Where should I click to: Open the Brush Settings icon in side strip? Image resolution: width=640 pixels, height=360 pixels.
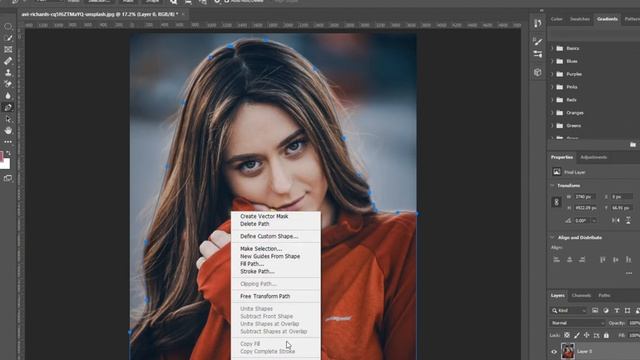coord(538,54)
